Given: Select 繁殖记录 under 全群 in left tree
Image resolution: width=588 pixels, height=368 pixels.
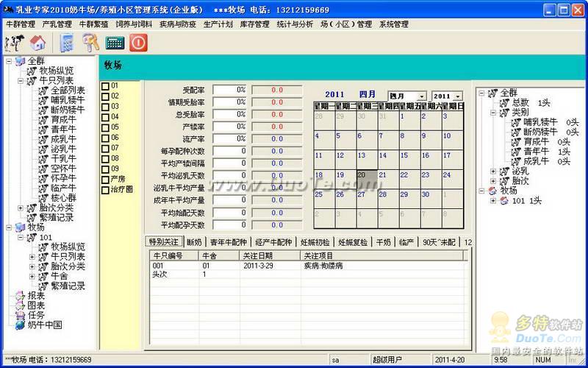Looking at the screenshot, I should (57, 217).
